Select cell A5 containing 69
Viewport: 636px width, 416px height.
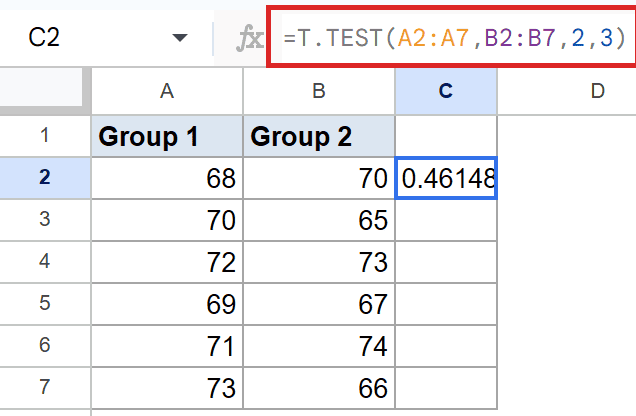point(167,304)
